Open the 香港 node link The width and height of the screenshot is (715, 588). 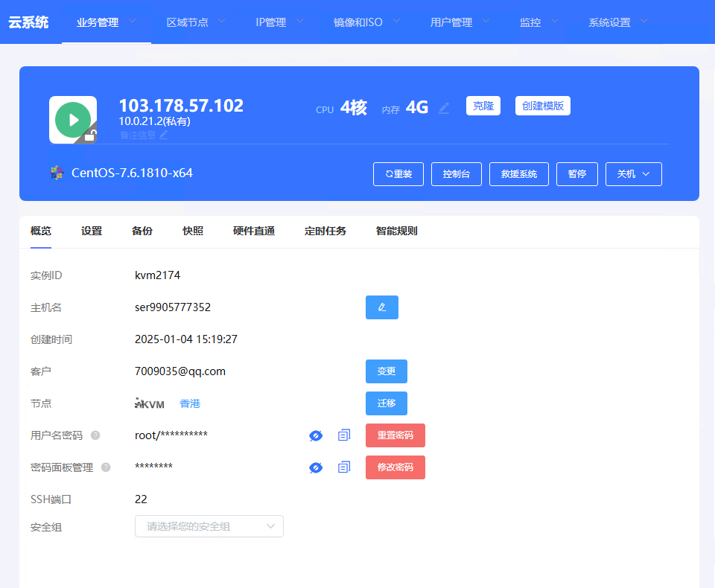click(x=189, y=403)
